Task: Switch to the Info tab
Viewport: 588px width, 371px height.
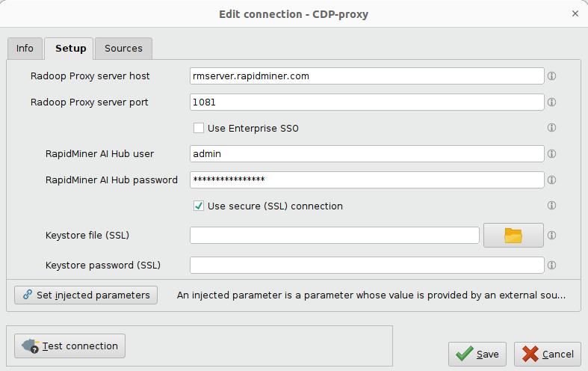Action: 25,49
